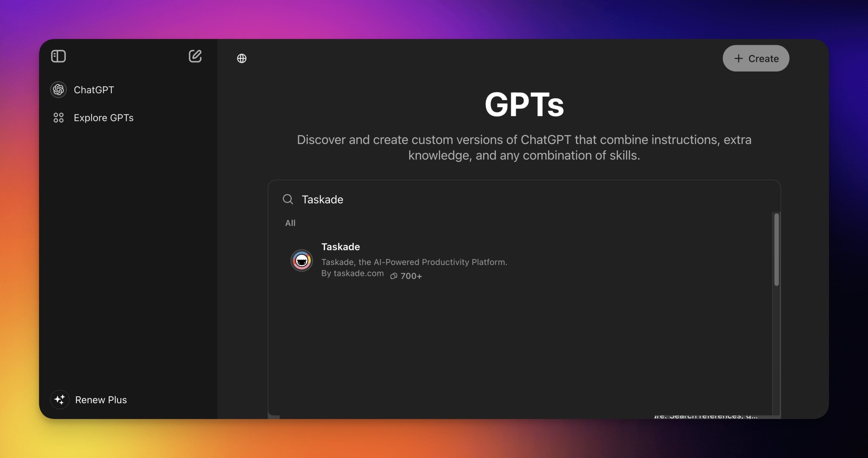Click the Renew Plus sparkle icon
868x458 pixels.
tap(60, 399)
